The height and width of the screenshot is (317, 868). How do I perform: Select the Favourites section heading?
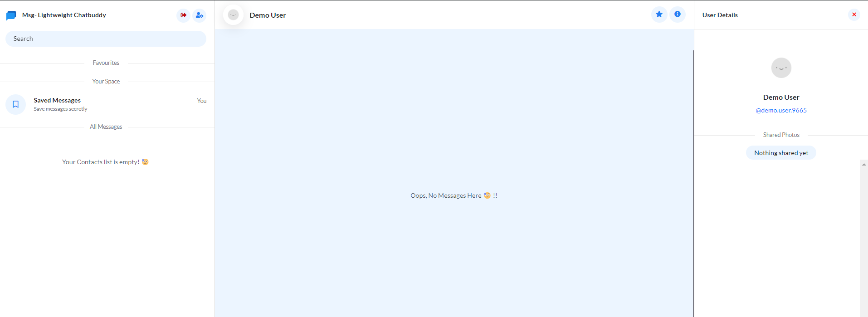point(106,63)
